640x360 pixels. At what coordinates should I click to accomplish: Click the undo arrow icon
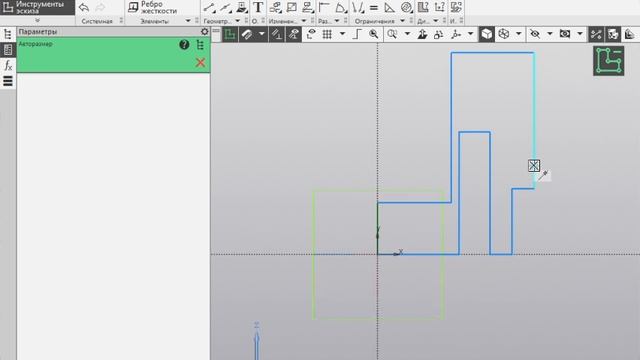click(84, 7)
